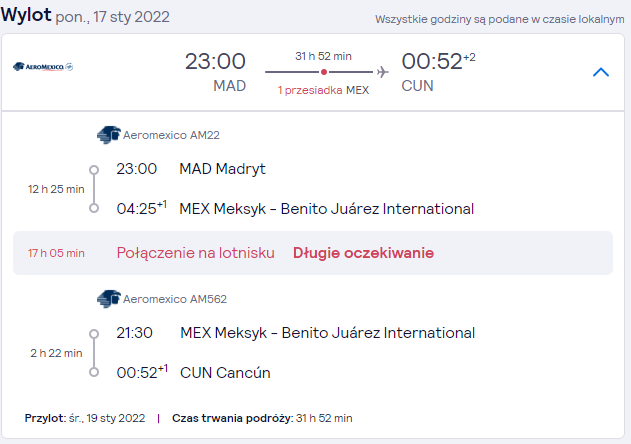Click the Aeromexico icon next to AM562

tap(109, 299)
